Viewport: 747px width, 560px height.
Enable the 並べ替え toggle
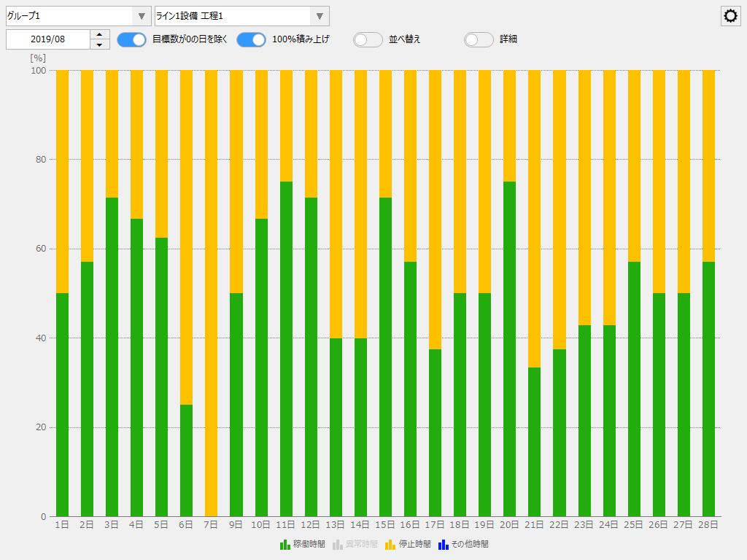coord(368,39)
